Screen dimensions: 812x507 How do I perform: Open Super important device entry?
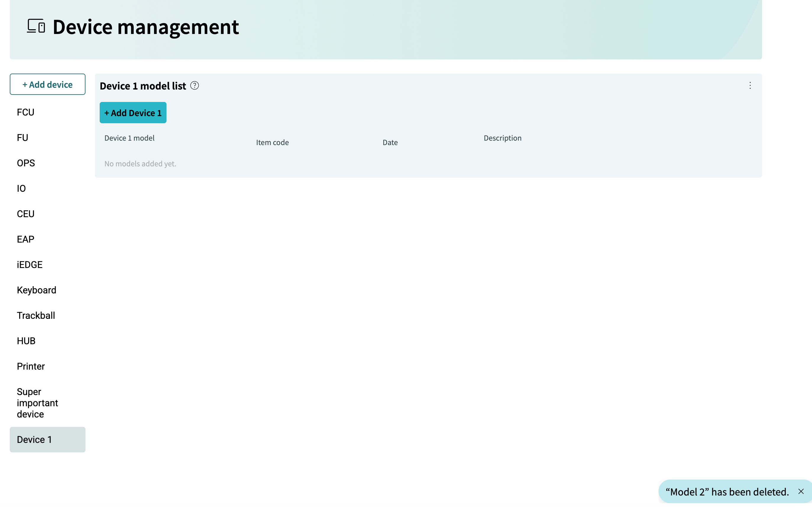click(x=47, y=403)
